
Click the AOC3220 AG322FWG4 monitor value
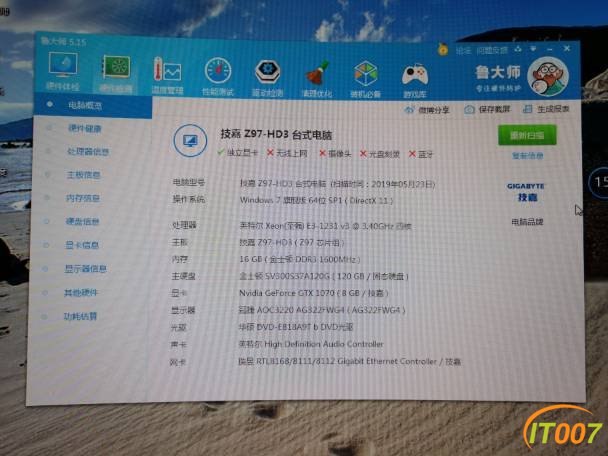pyautogui.click(x=322, y=310)
